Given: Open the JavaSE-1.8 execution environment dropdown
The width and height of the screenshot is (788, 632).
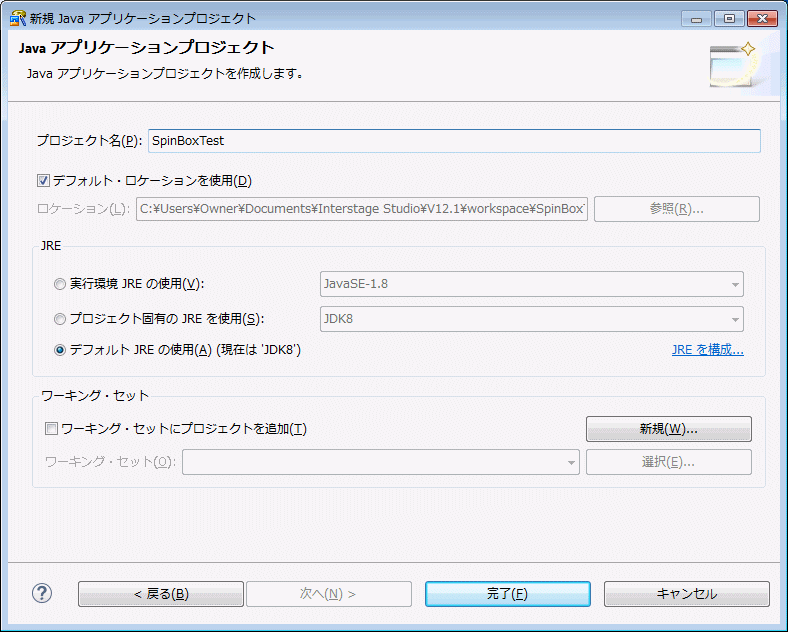Looking at the screenshot, I should [x=532, y=284].
